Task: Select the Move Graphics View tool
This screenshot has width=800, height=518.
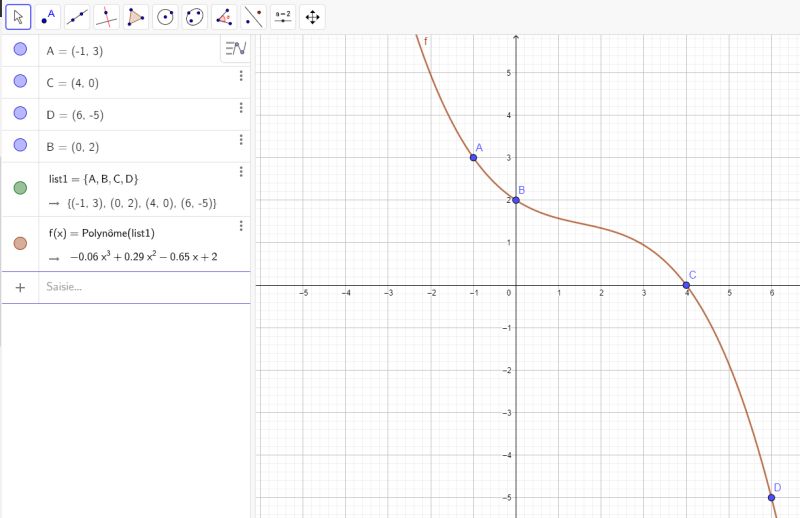Action: point(312,17)
